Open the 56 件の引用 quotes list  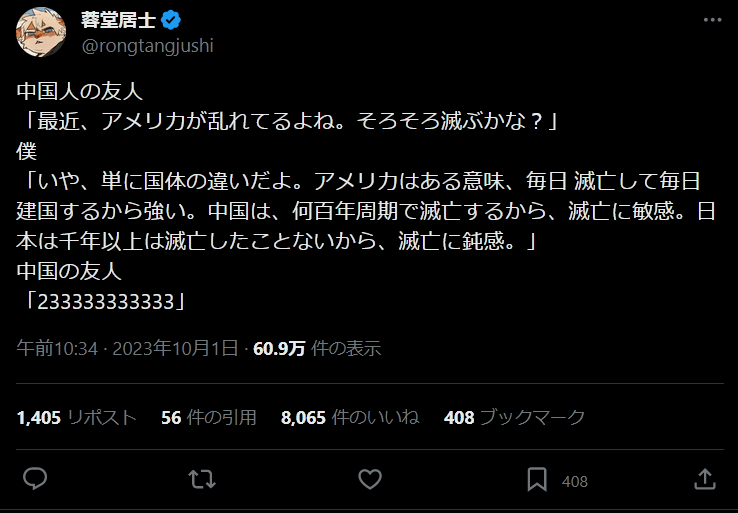coord(208,418)
